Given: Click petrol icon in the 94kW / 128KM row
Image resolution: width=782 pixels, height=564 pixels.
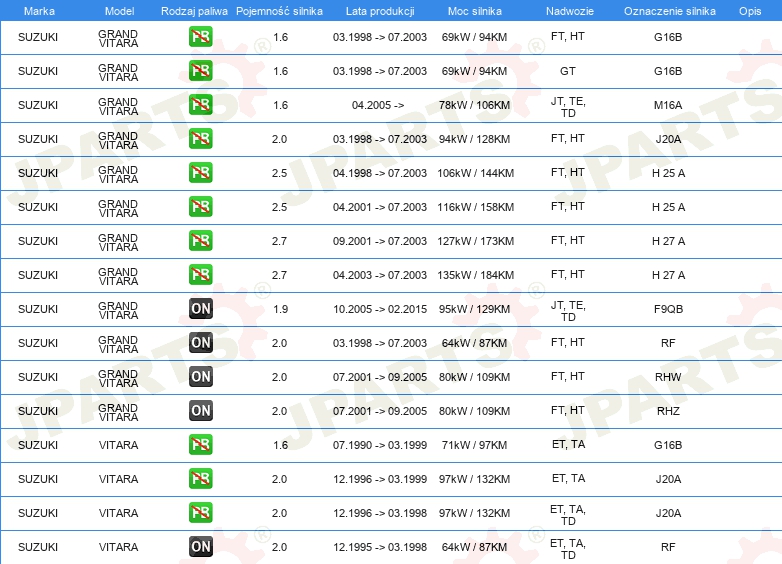Looking at the screenshot, I should coord(200,139).
